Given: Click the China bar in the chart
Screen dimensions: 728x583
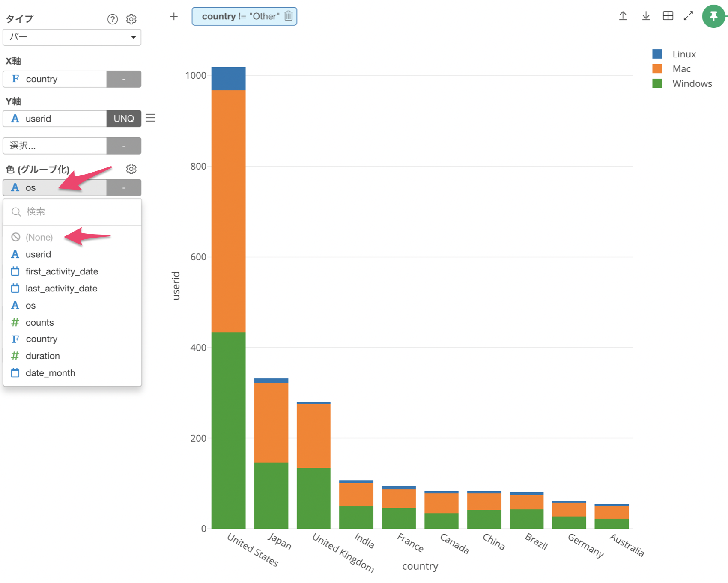Looking at the screenshot, I should pyautogui.click(x=484, y=510).
